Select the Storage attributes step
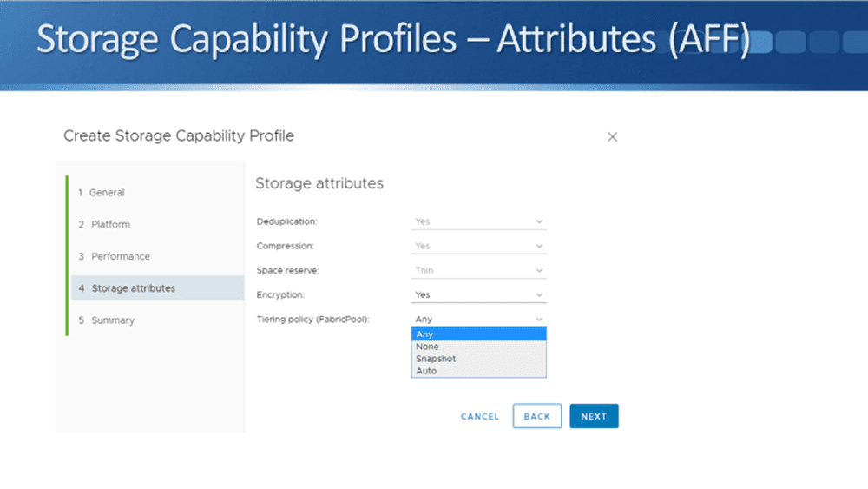868x489 pixels. coord(133,288)
